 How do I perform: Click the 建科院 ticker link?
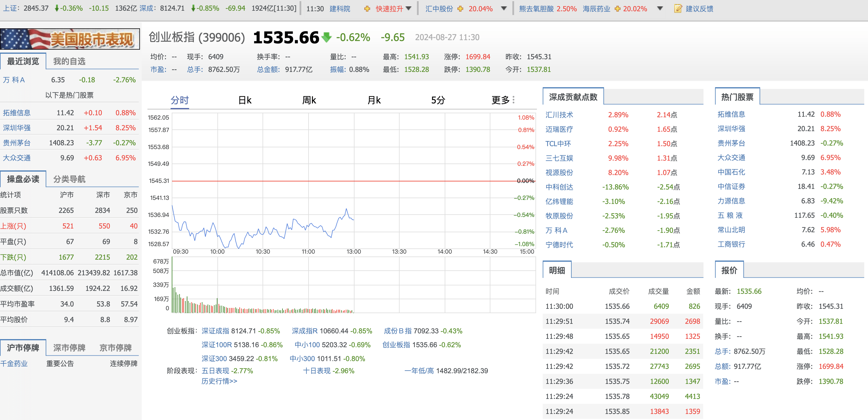[x=340, y=9]
